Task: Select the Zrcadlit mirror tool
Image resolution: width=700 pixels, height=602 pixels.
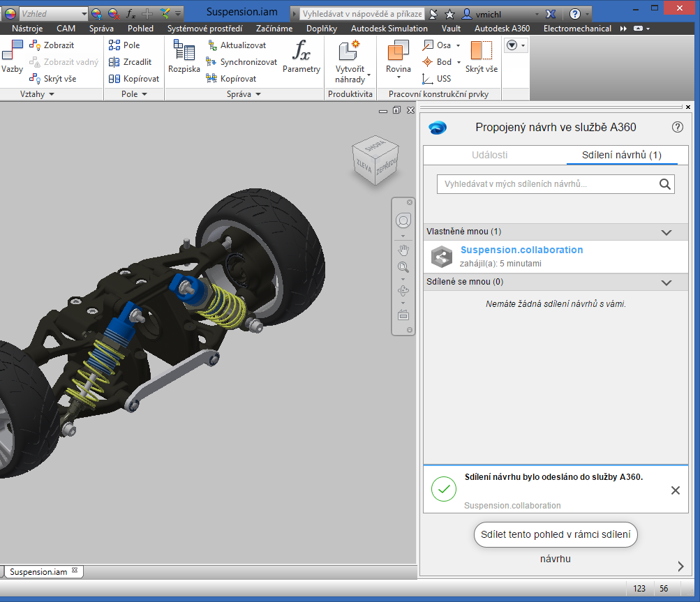Action: click(x=130, y=62)
